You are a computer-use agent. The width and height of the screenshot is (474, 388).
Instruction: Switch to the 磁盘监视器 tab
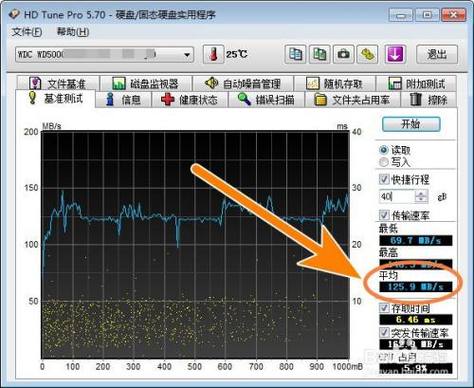pyautogui.click(x=146, y=83)
